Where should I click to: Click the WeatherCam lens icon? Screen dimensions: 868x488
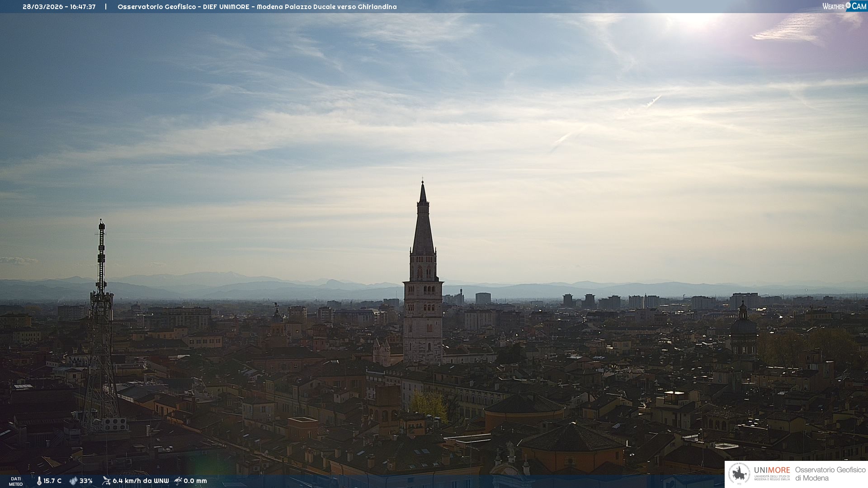pyautogui.click(x=848, y=5)
